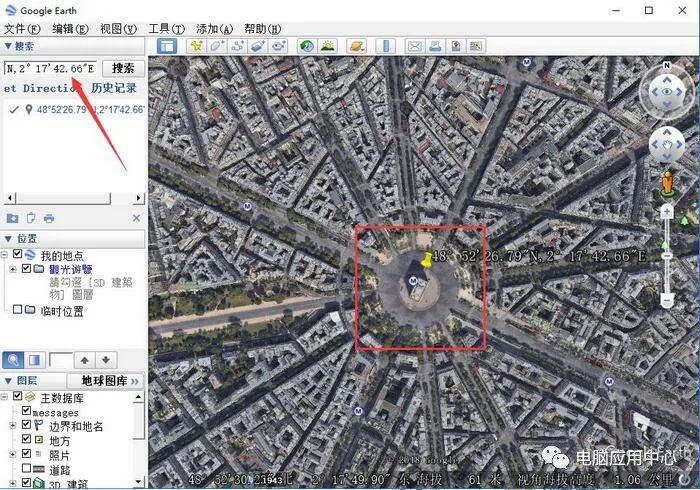Open the Get Directions link
Image resolution: width=700 pixels, height=490 pixels.
coord(42,88)
